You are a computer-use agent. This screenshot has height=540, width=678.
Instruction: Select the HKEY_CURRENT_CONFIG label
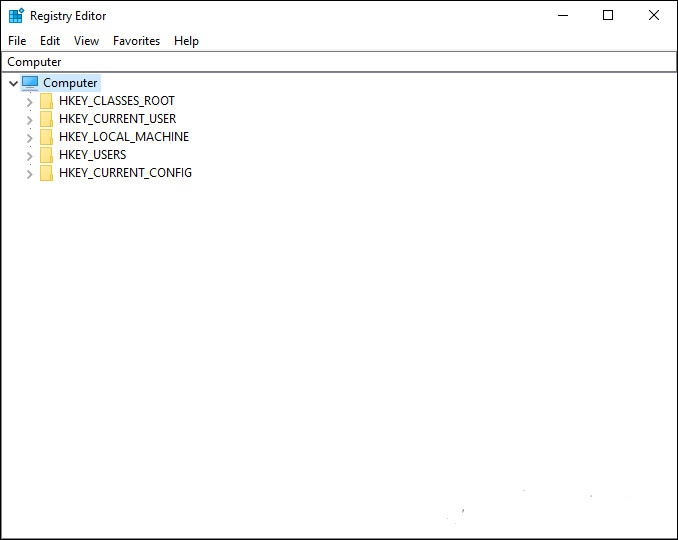click(125, 173)
